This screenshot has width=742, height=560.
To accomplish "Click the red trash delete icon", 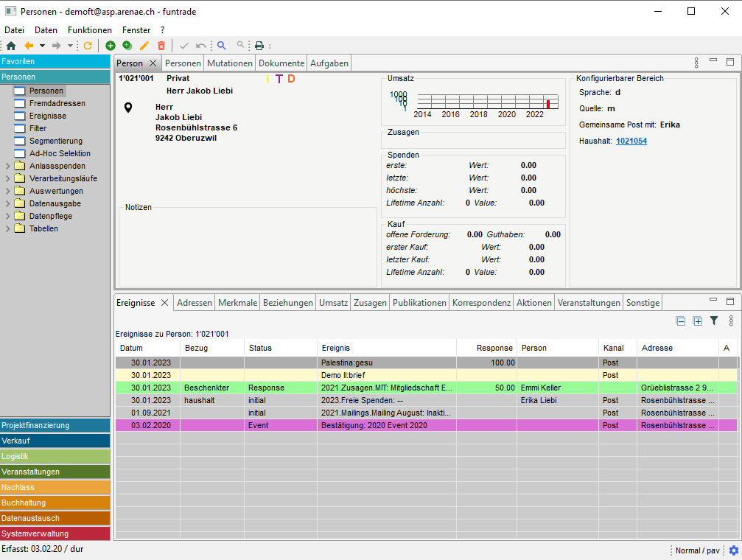I will (x=161, y=46).
